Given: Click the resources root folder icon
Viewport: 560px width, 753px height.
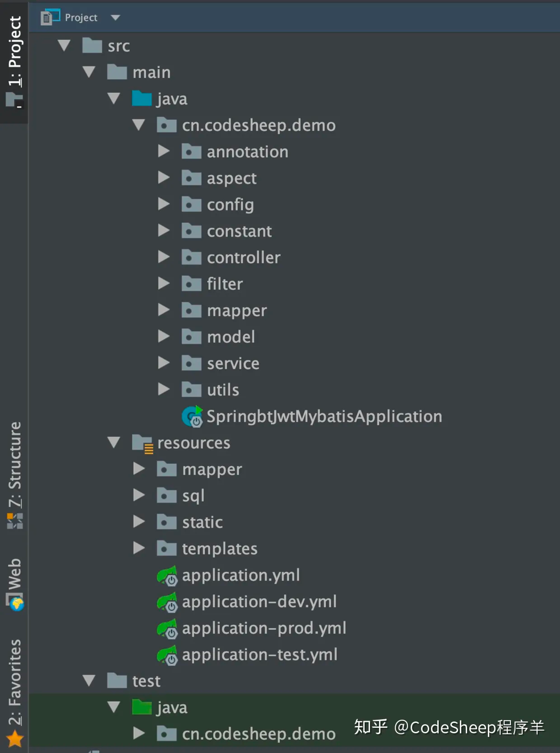Looking at the screenshot, I should point(142,443).
